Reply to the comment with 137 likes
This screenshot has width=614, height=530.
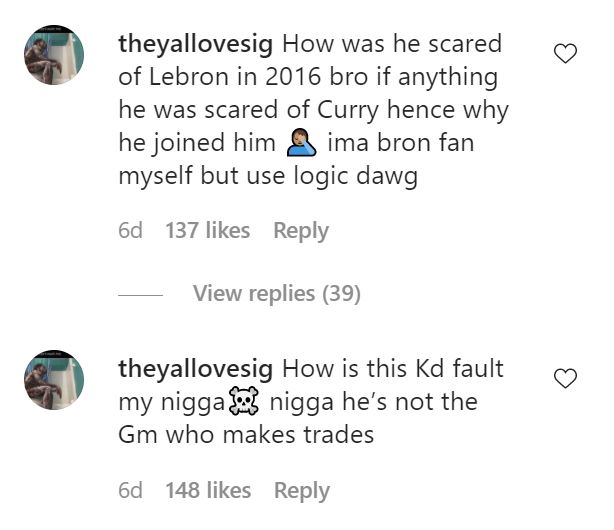click(x=300, y=231)
